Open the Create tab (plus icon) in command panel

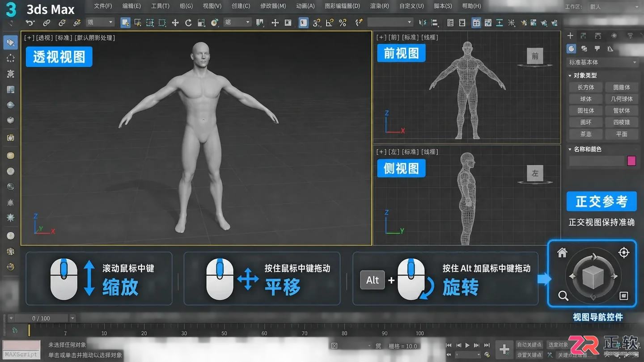coord(570,36)
